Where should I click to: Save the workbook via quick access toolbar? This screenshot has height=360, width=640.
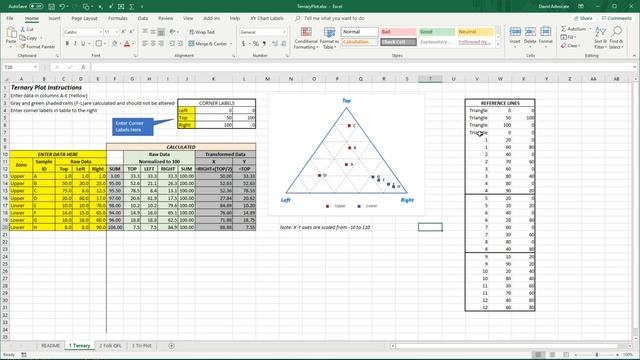pyautogui.click(x=51, y=7)
